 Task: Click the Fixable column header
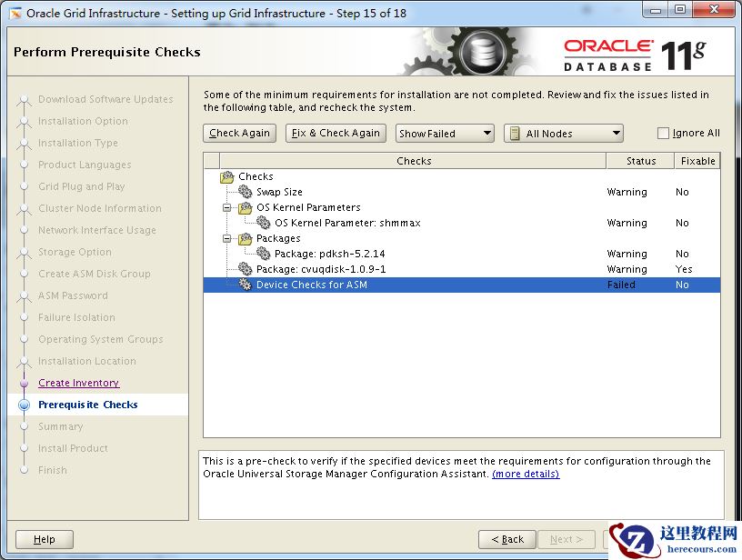pyautogui.click(x=697, y=161)
